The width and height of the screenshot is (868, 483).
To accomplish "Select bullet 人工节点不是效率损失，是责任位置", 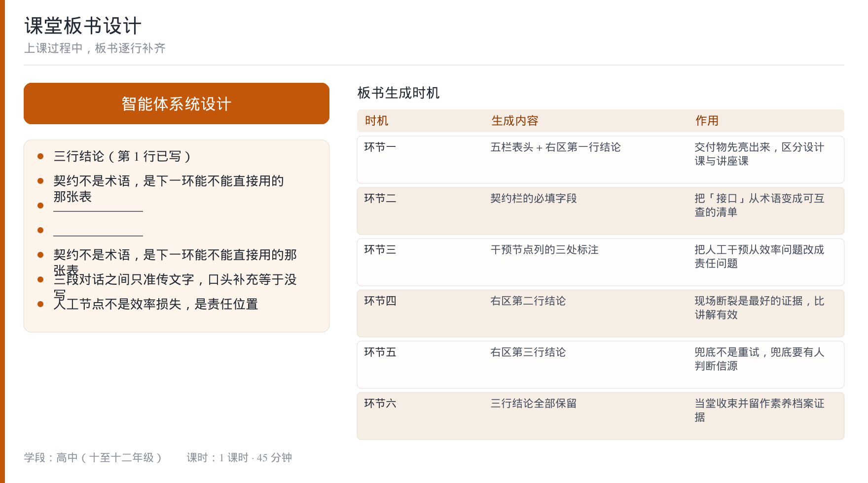I will pos(156,304).
